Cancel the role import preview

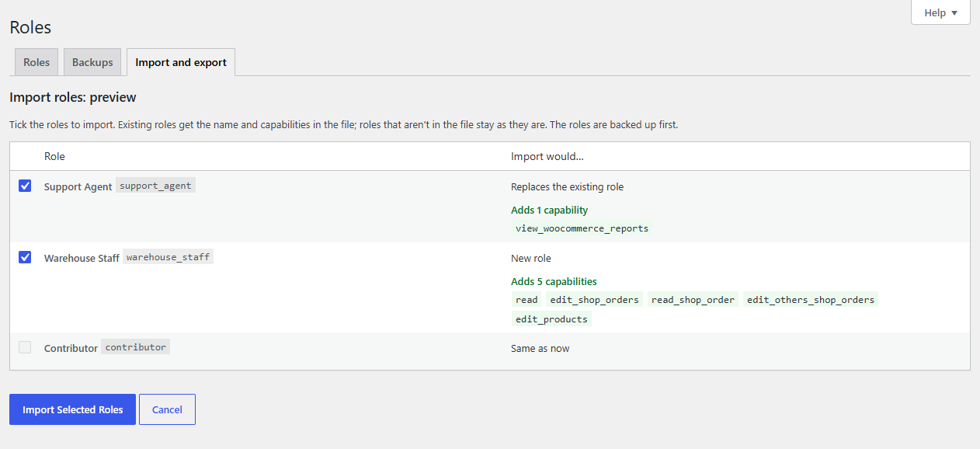click(167, 409)
